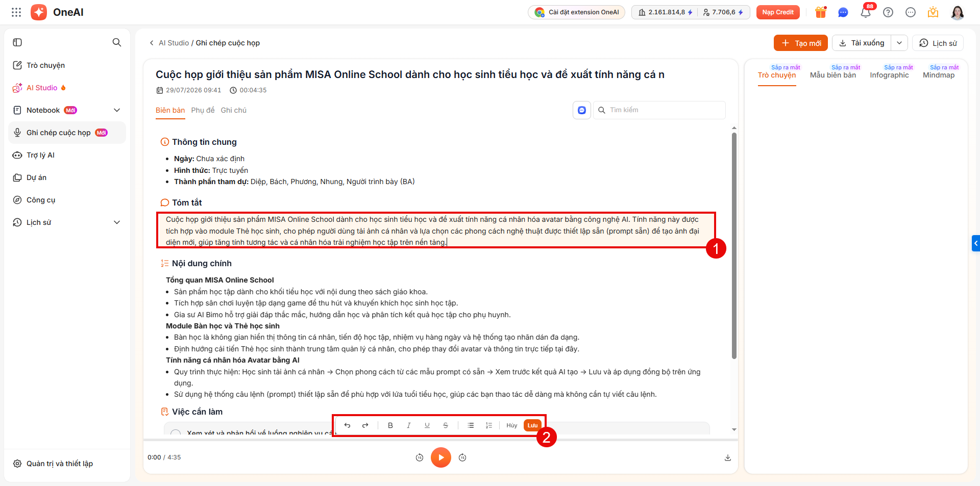Click the AI Studio breadcrumb link
Viewport: 980px width, 486px height.
(174, 43)
